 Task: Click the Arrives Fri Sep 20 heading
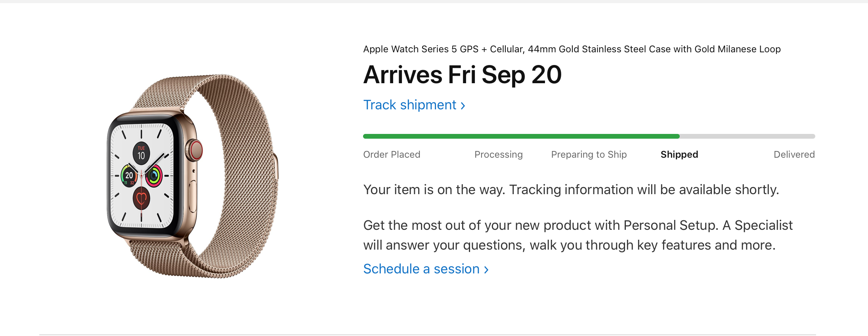pos(463,75)
